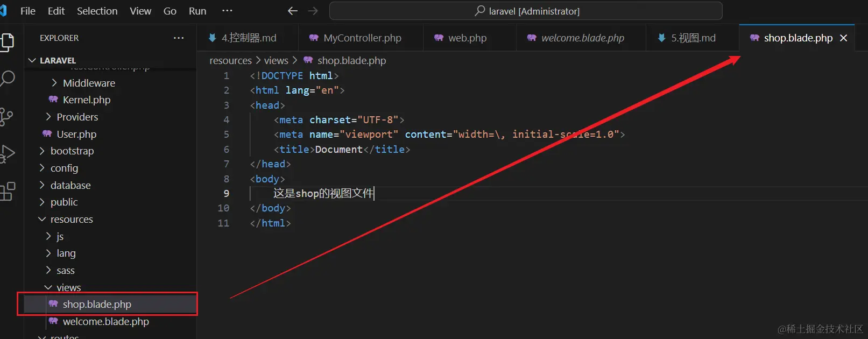Click line number 9 in the gutter

pyautogui.click(x=226, y=193)
